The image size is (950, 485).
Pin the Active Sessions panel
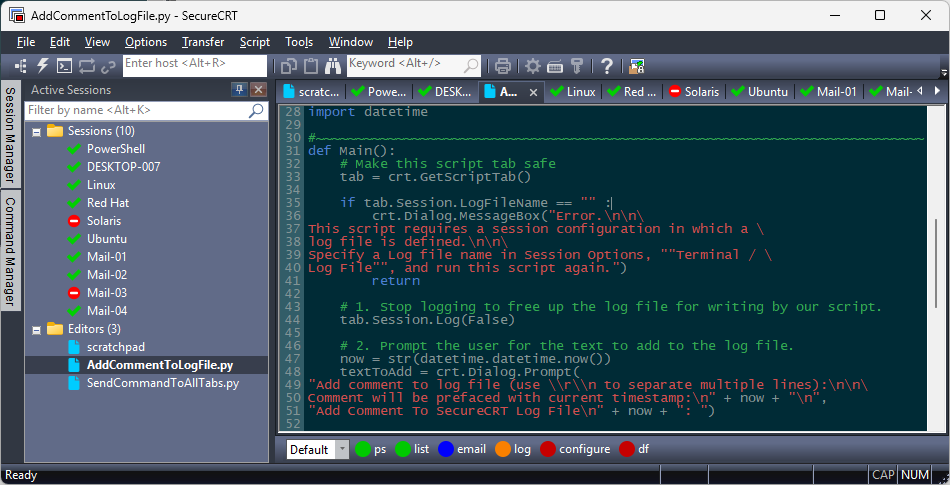[240, 90]
